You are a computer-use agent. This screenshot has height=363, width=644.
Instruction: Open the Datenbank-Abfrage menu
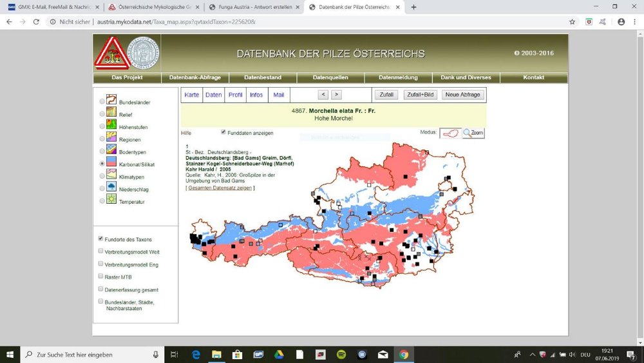(x=194, y=77)
